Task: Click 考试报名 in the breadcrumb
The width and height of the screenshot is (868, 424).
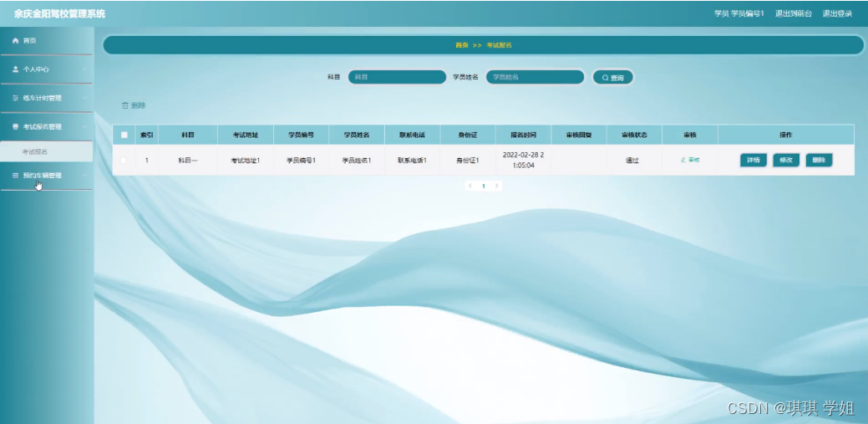Action: (x=499, y=45)
